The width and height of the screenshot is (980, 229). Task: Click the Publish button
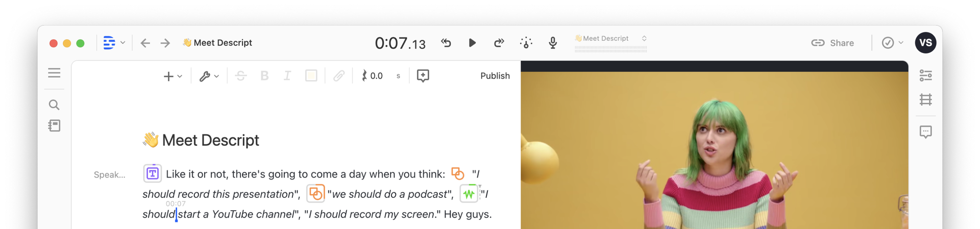pos(495,76)
